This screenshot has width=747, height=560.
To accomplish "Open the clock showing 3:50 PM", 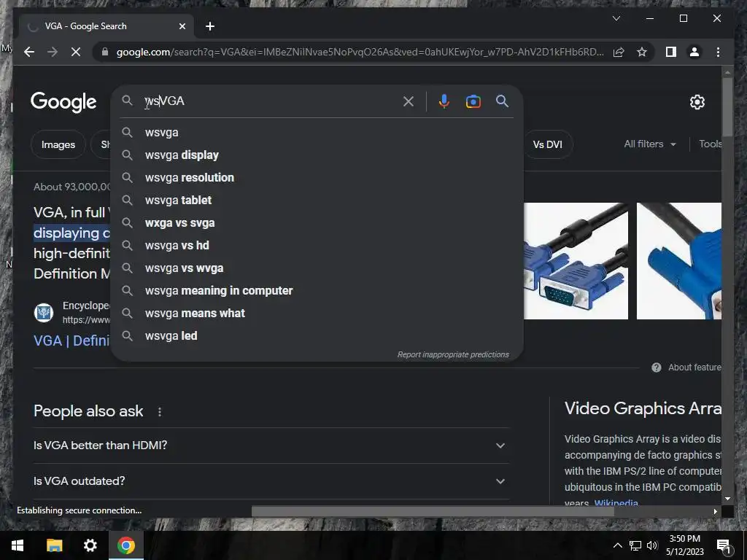I will click(684, 545).
